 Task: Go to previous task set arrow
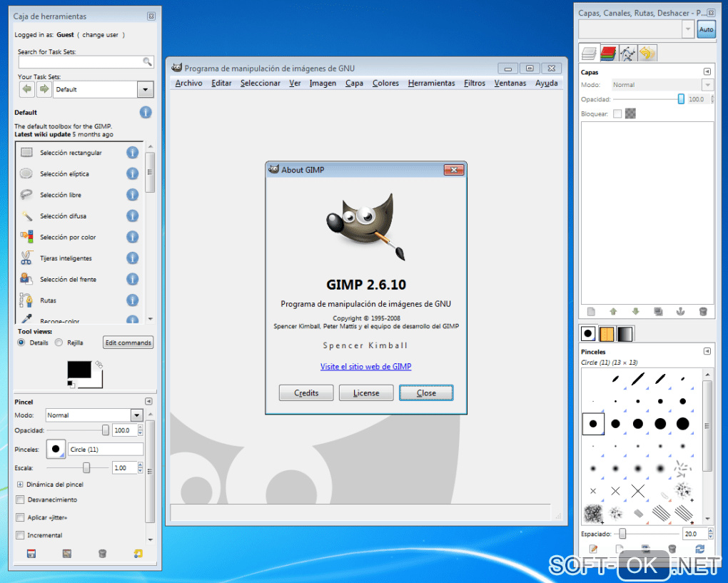[x=27, y=89]
